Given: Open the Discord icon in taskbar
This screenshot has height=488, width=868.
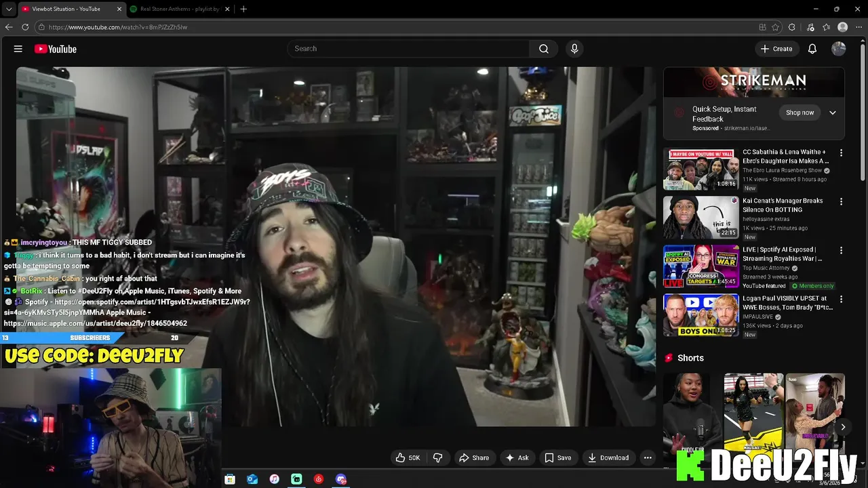Looking at the screenshot, I should pos(341,479).
